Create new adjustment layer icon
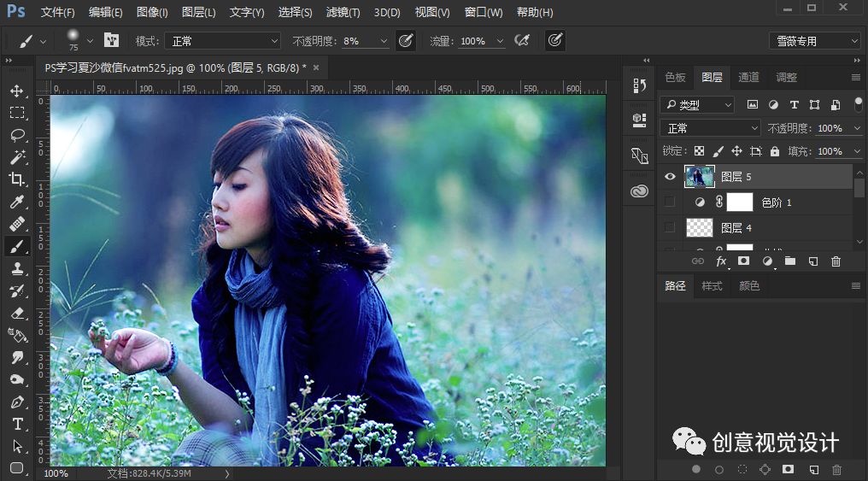 [x=767, y=261]
